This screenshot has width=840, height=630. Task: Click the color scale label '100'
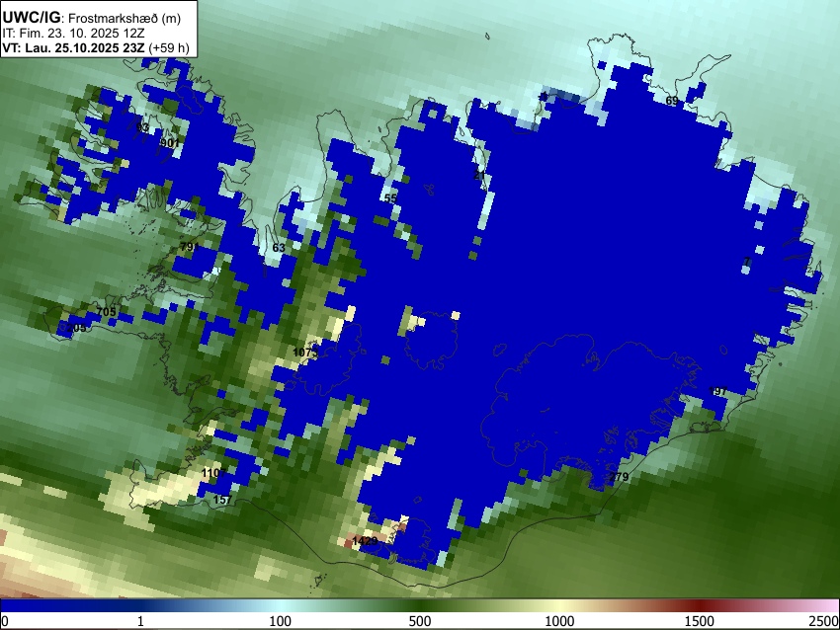click(x=281, y=621)
